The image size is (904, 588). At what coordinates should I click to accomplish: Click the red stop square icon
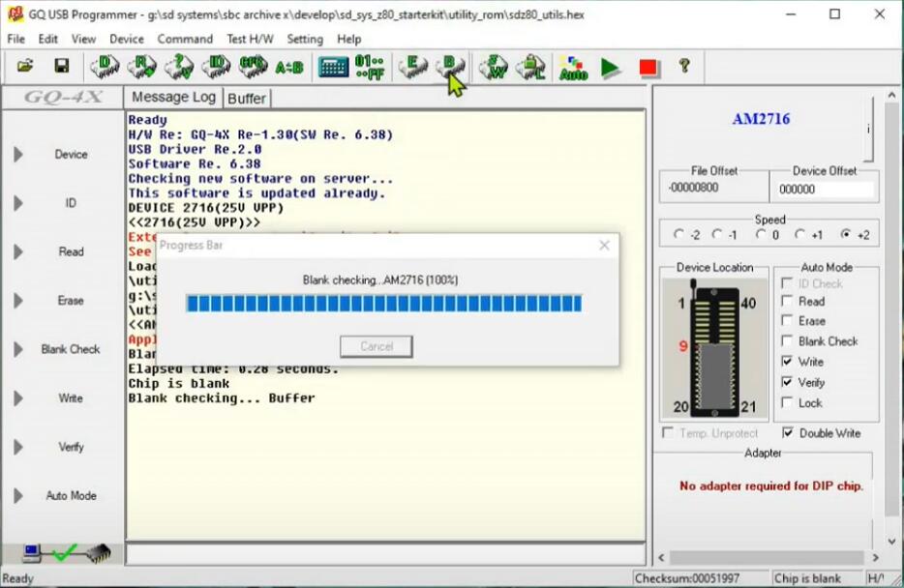(648, 68)
